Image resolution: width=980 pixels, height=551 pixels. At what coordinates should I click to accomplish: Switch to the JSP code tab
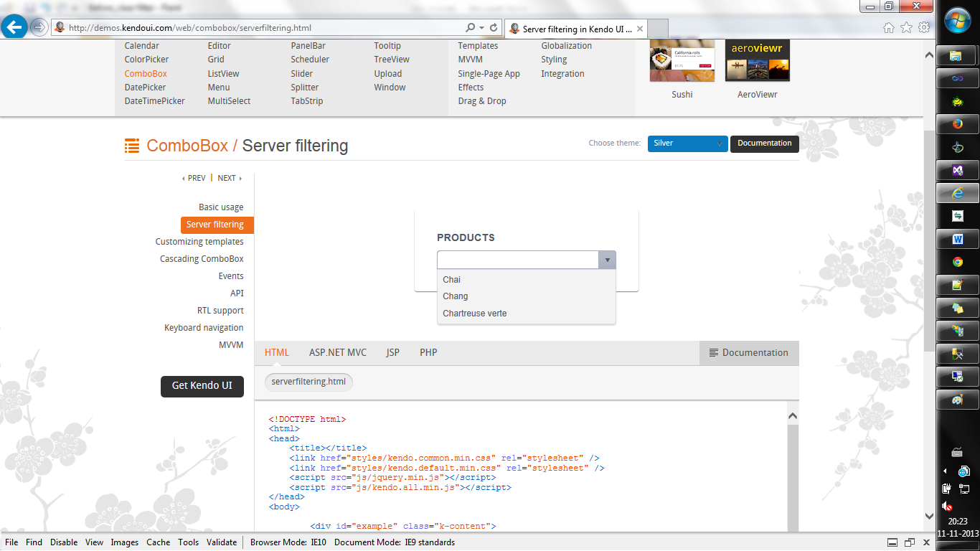click(393, 353)
